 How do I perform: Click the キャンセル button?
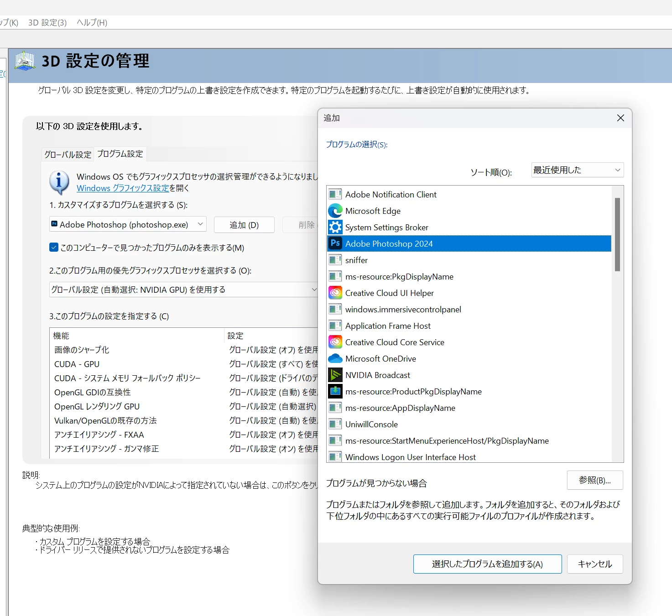pos(595,564)
